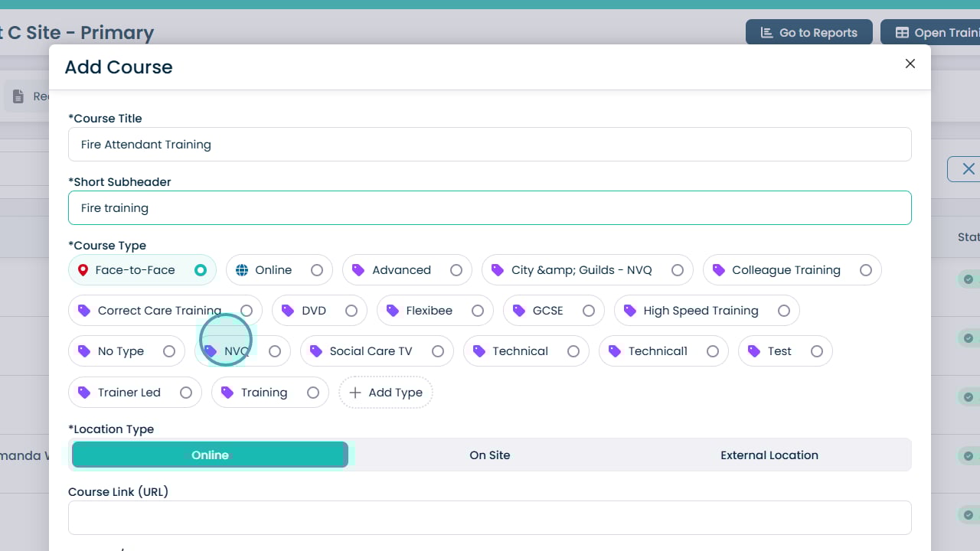The width and height of the screenshot is (980, 551).
Task: Close the Add Course dialog
Action: 910,64
